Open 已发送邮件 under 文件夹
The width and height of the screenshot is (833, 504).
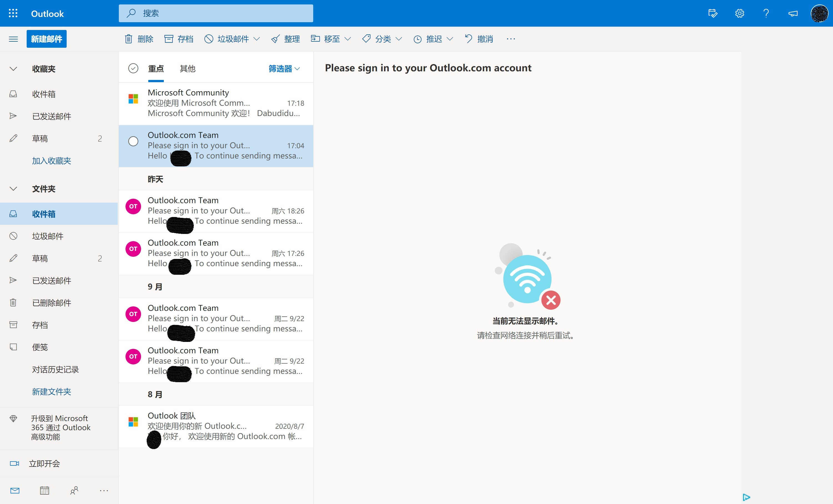coord(59,280)
